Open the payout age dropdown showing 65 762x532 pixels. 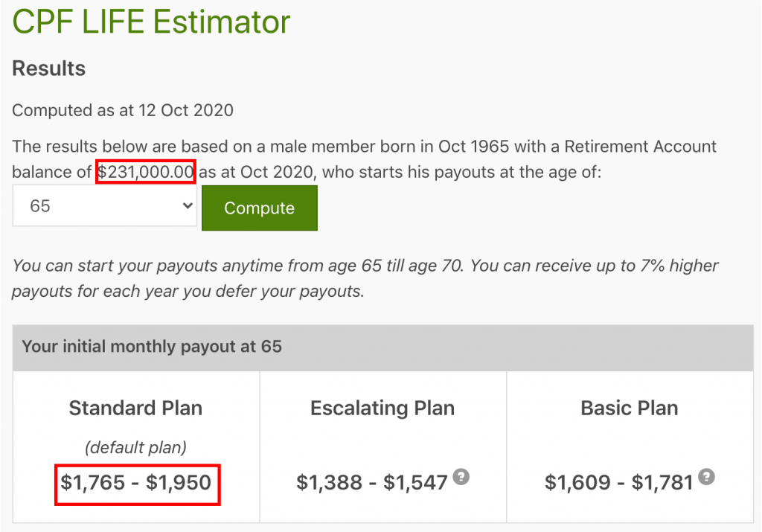click(104, 206)
